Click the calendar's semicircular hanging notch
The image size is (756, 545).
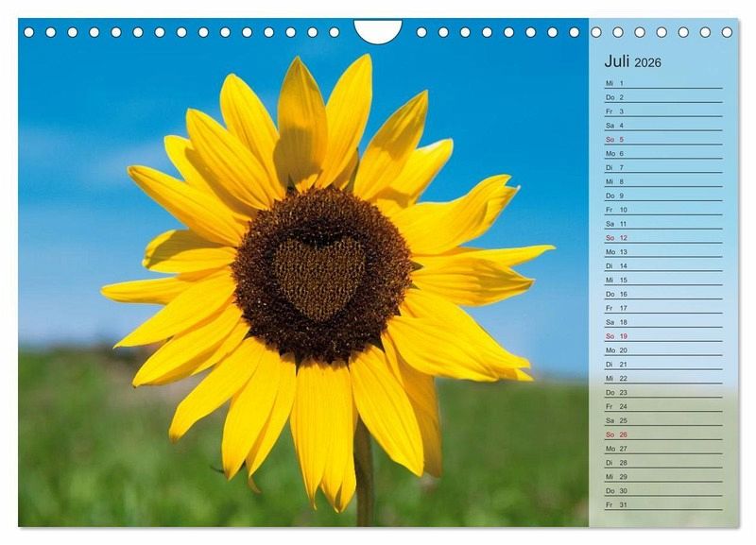click(x=377, y=31)
